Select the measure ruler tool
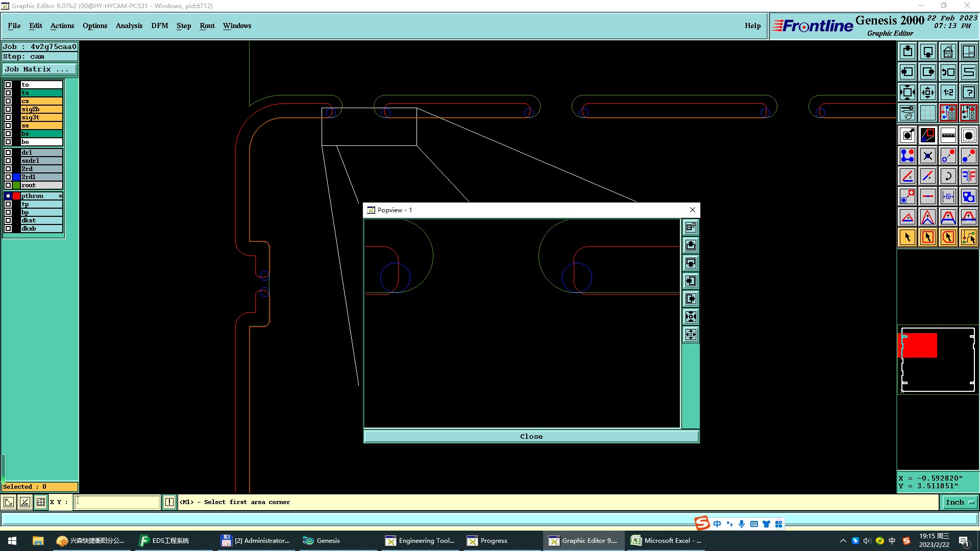980x551 pixels. coord(948,135)
